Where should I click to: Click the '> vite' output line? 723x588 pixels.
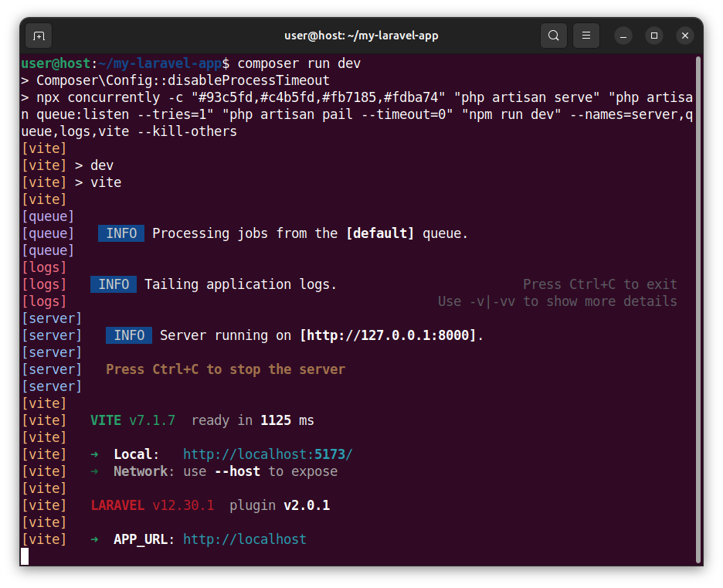[98, 182]
